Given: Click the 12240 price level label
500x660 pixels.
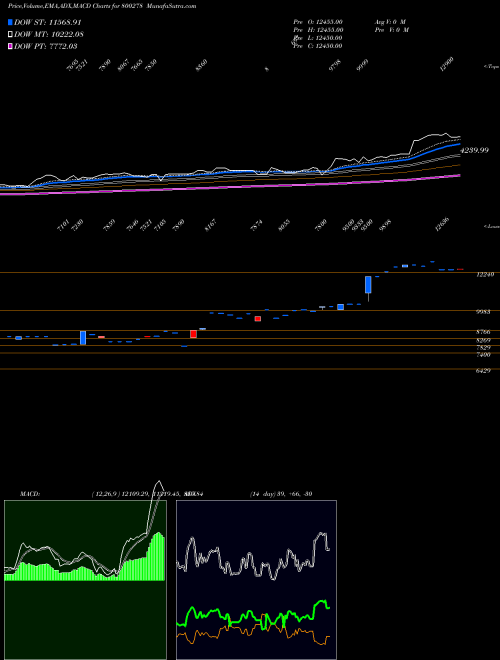Looking at the screenshot, I should (485, 274).
